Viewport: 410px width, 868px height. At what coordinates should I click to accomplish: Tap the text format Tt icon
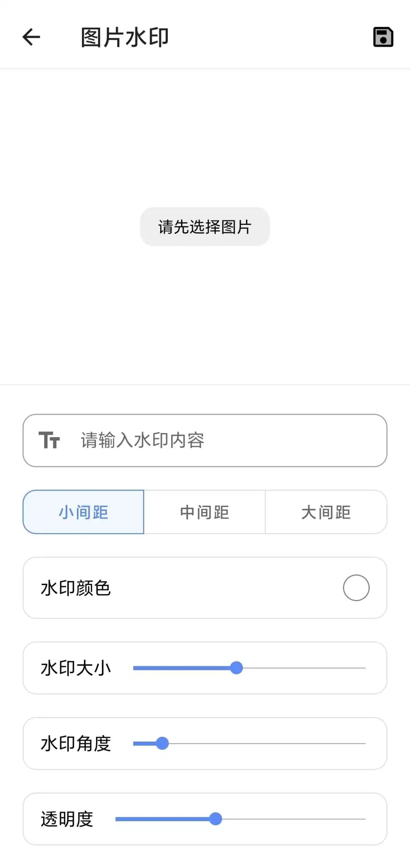pos(49,440)
